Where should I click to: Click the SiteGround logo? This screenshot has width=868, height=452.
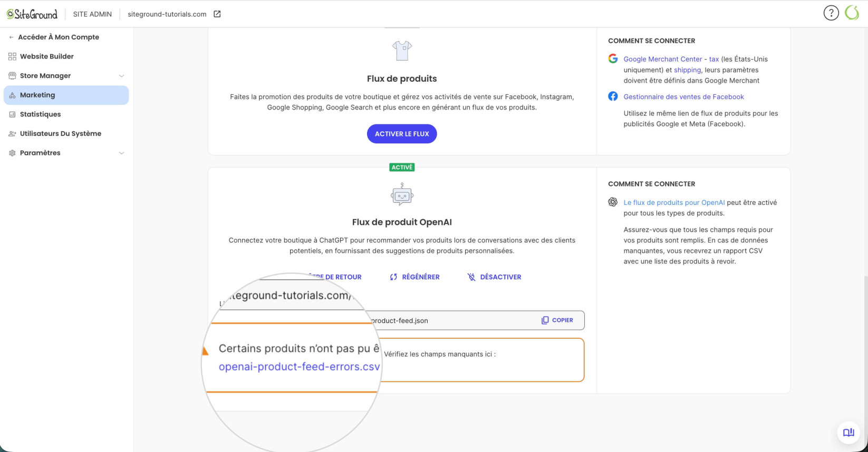(x=32, y=14)
